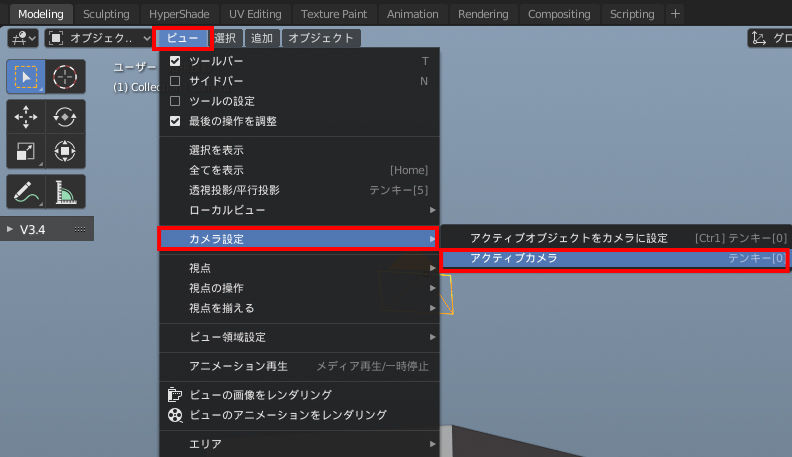Open the 追加 menu

pyautogui.click(x=262, y=38)
